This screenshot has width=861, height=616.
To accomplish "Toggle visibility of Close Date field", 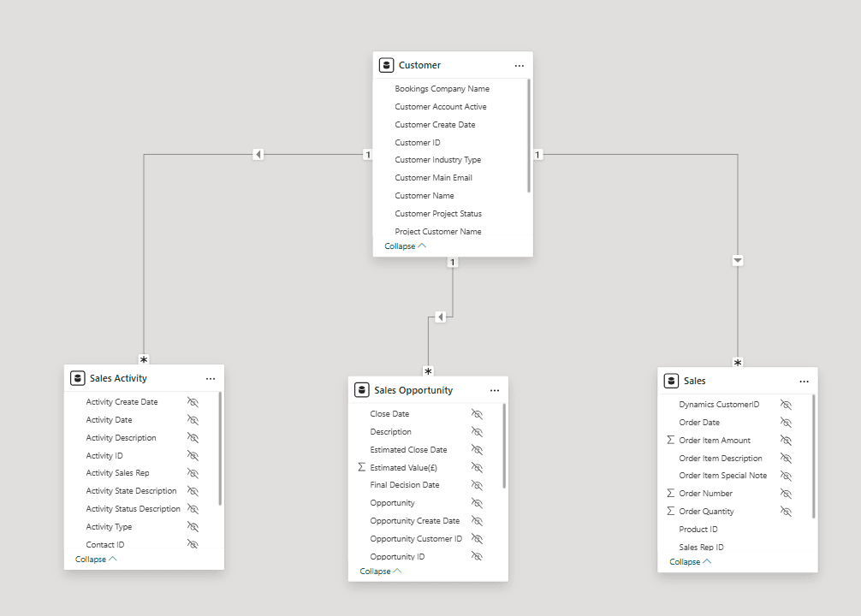I will (x=477, y=414).
